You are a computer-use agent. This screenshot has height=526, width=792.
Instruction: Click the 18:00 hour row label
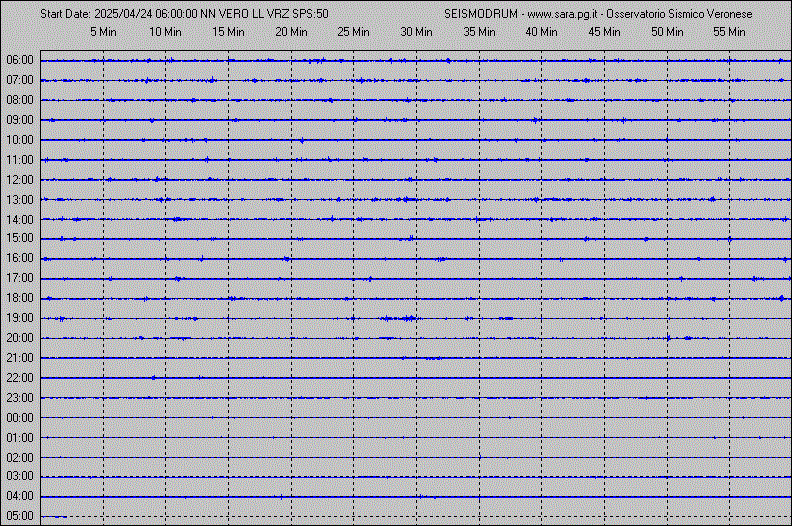(20, 298)
